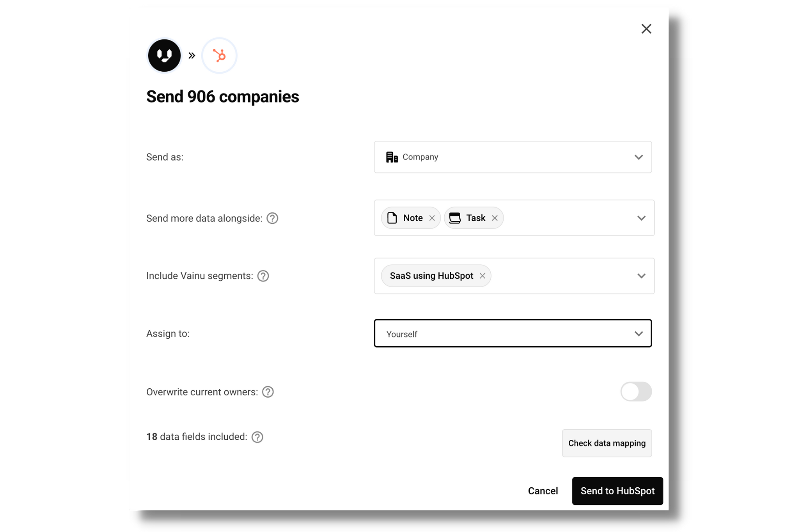Click Send to HubSpot button

click(617, 491)
